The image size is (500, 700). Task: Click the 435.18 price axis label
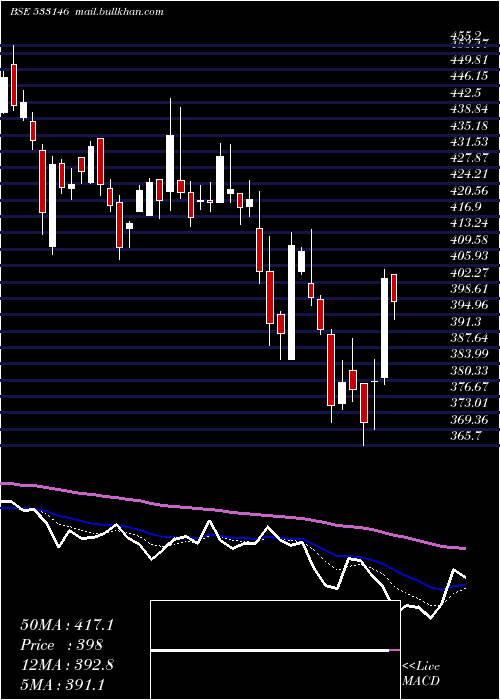point(469,125)
